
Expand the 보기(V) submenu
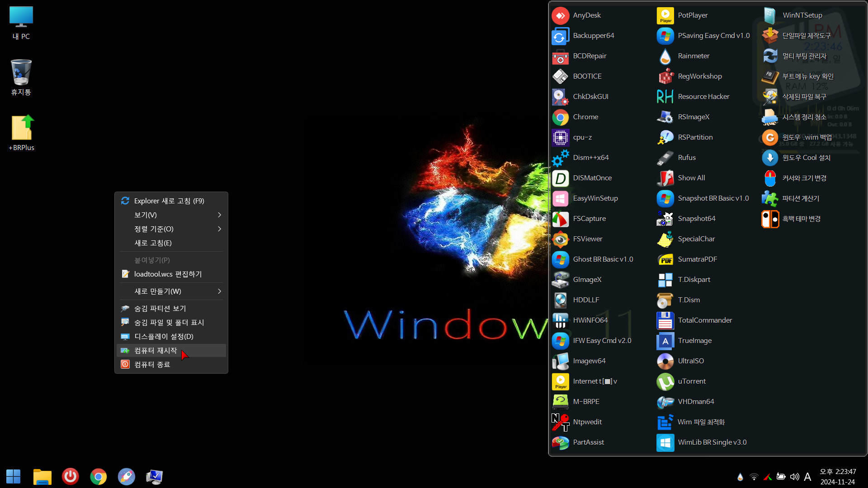pos(171,215)
